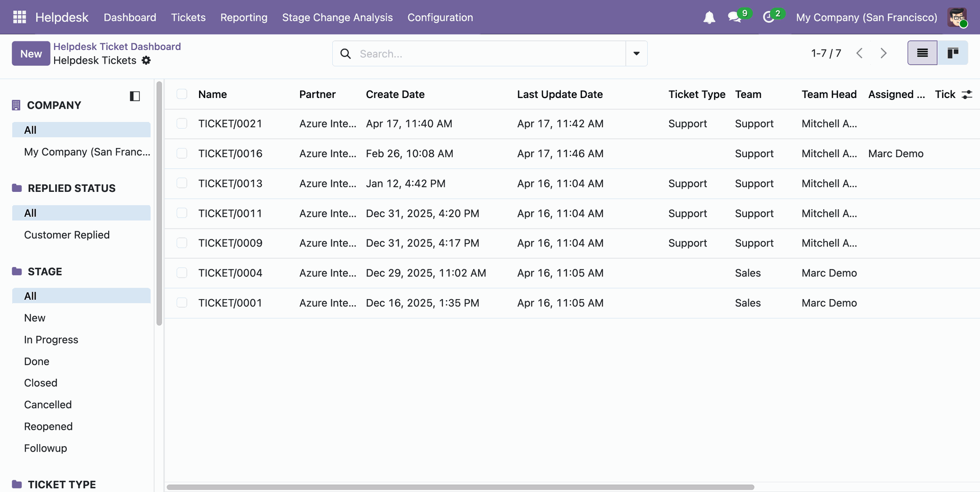Check the box for TICKET/0011
The width and height of the screenshot is (980, 492).
point(182,213)
